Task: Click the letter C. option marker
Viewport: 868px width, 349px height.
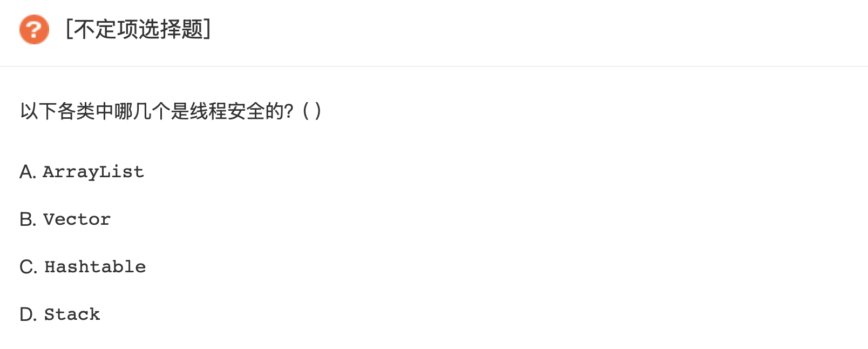Action: tap(28, 267)
